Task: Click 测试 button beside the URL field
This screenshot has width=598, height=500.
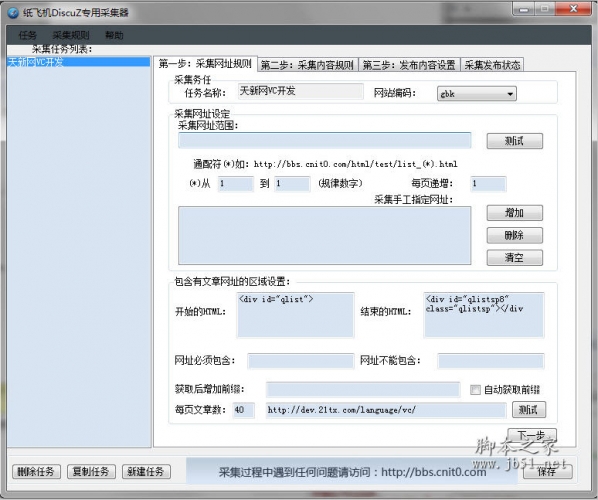Action: 529,410
